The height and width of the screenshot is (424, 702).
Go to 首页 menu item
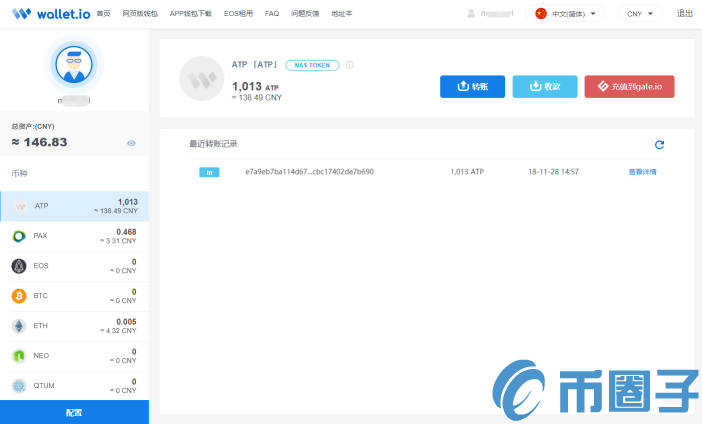click(x=103, y=14)
